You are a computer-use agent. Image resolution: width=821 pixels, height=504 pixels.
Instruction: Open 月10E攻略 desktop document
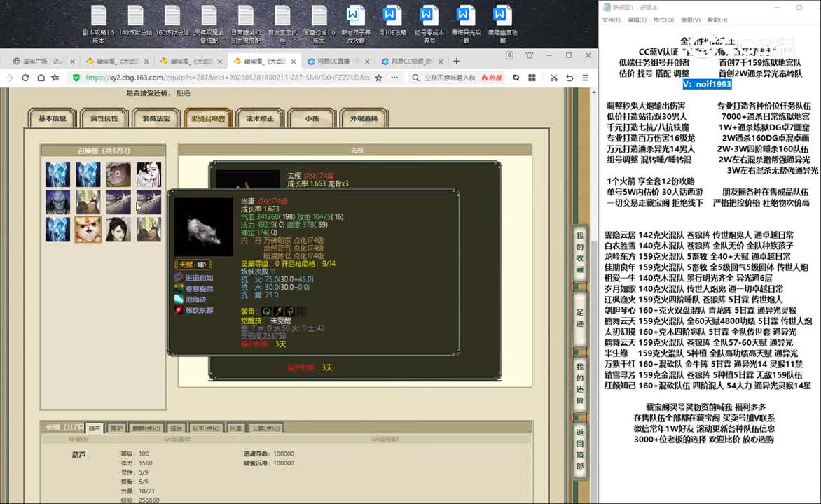click(392, 22)
